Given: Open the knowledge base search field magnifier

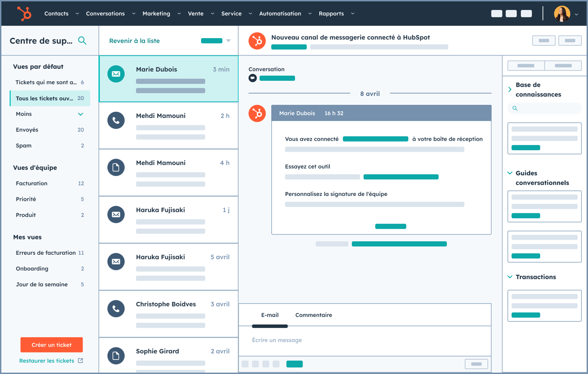Looking at the screenshot, I should 515,108.
